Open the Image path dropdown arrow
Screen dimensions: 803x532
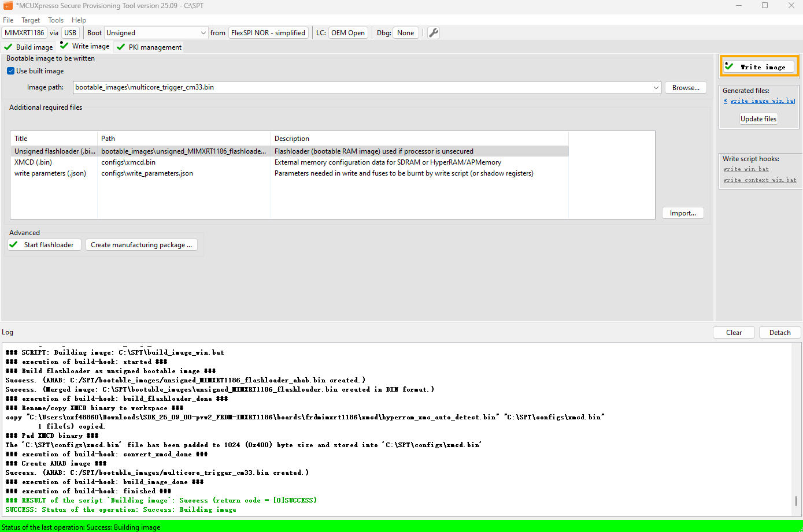pos(656,88)
